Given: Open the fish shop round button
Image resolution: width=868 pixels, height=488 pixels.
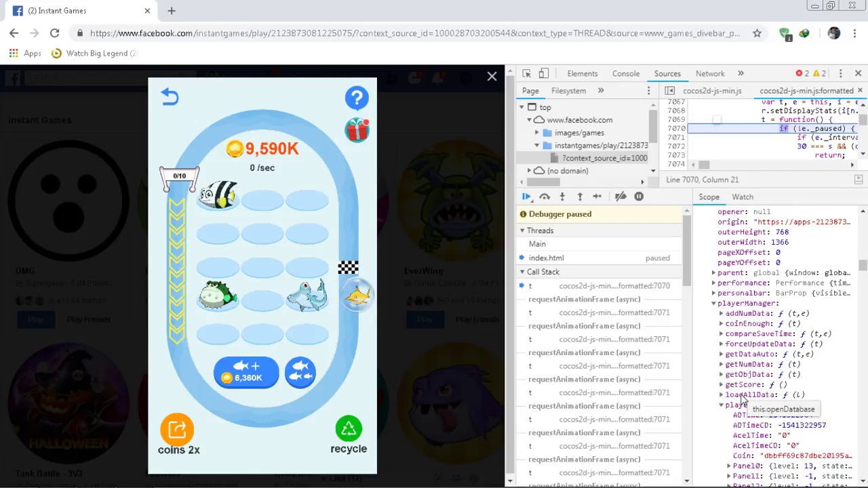Looking at the screenshot, I should 300,372.
